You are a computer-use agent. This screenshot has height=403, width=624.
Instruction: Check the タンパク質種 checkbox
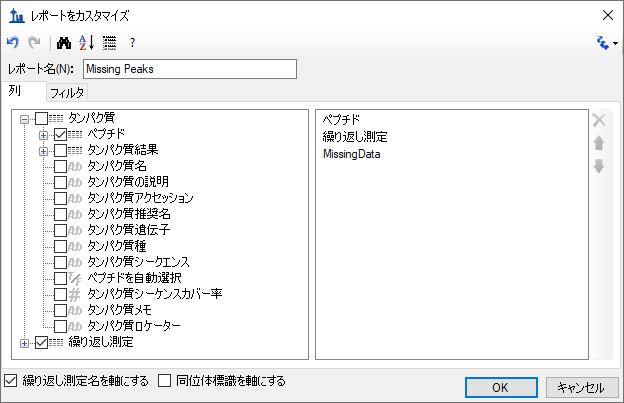click(x=60, y=246)
